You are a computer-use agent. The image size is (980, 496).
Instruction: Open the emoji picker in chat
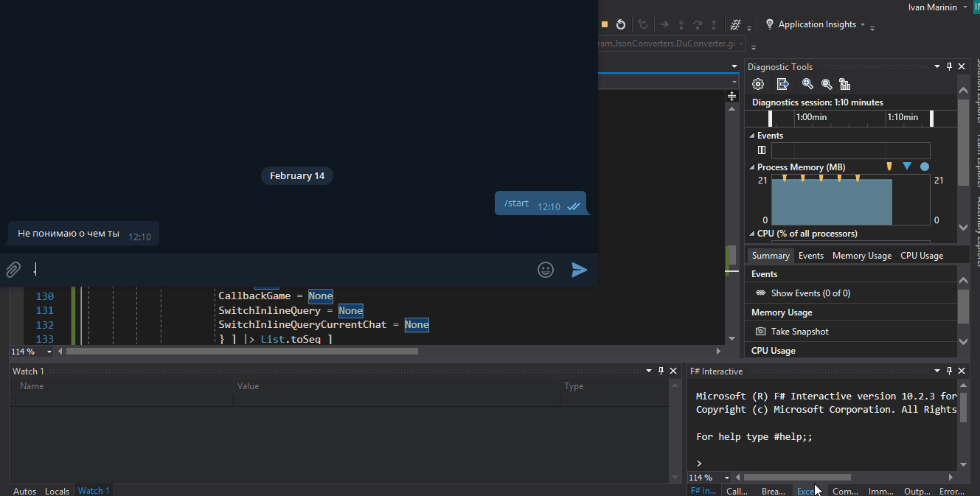click(546, 270)
